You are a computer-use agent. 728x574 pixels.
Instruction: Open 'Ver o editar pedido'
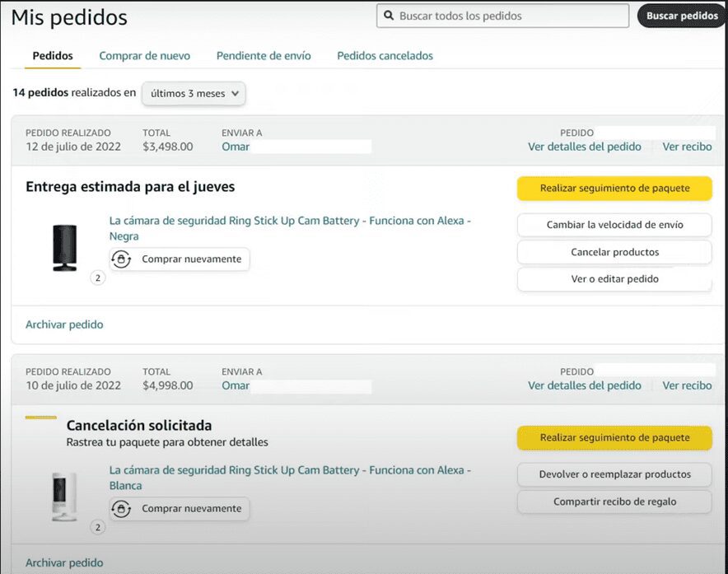[x=614, y=279]
